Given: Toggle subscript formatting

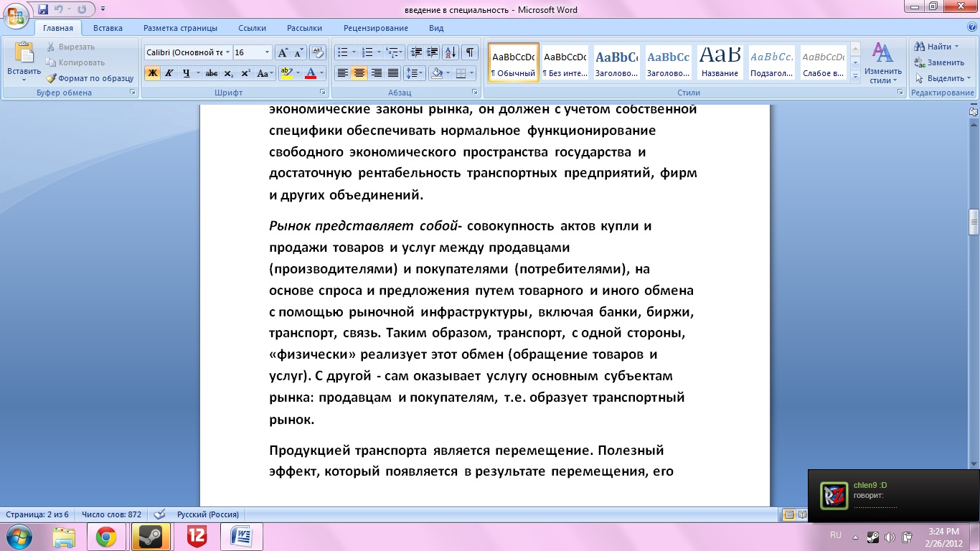Looking at the screenshot, I should 229,73.
